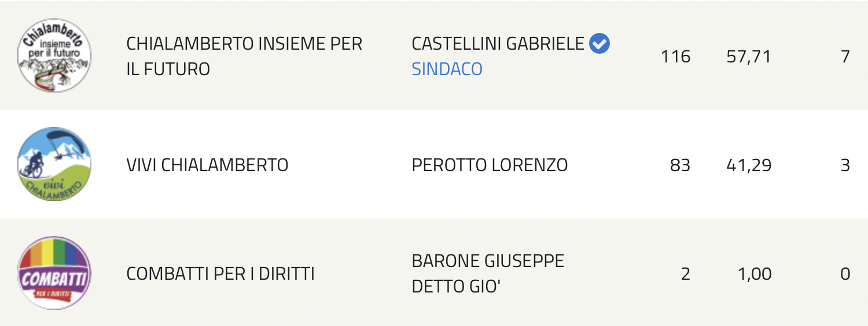Click list name VIVI CHIALAMBERTO
Screen dimensions: 868x326
(x=207, y=165)
